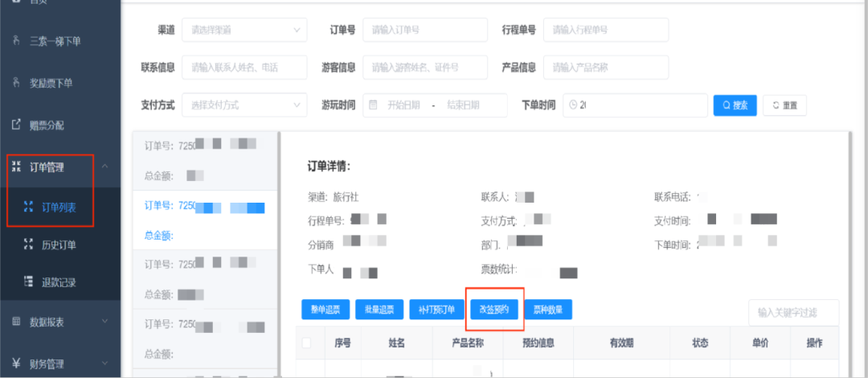Screen dimensions: 868x378
Task: Select the highlighted blue order card
Action: click(x=204, y=220)
